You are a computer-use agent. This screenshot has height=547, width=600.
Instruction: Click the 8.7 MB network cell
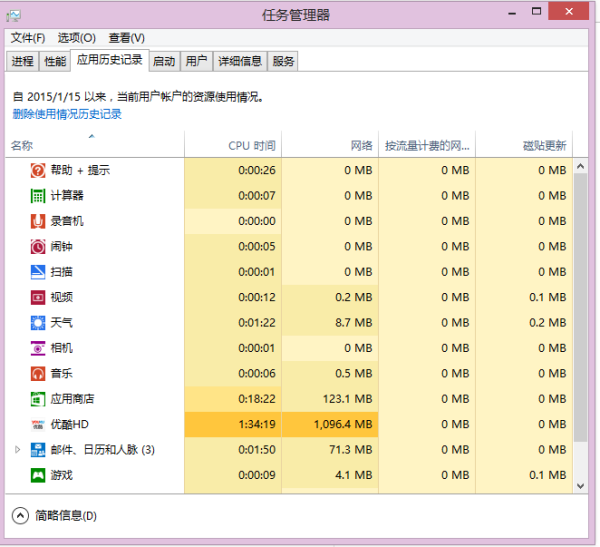point(330,323)
